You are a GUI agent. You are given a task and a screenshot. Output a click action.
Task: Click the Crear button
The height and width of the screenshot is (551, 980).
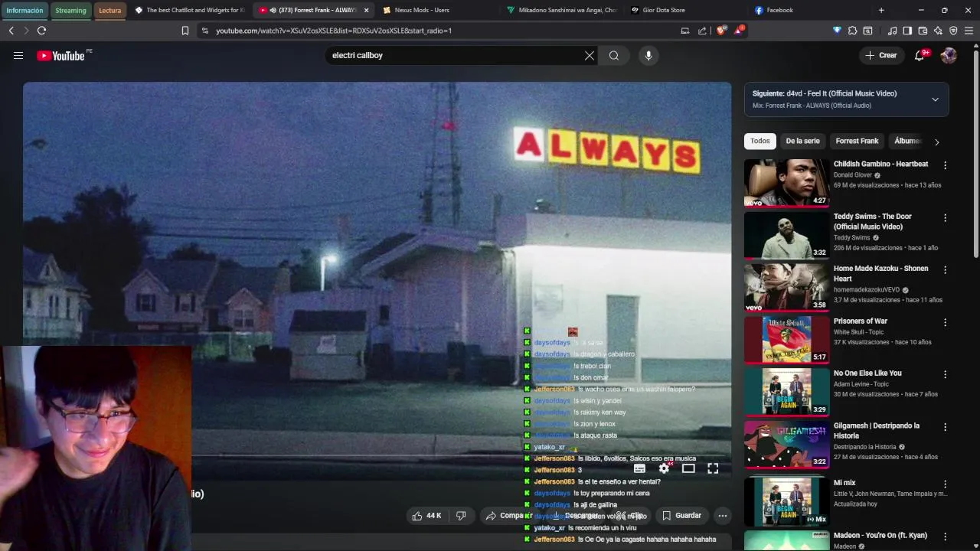tap(880, 56)
